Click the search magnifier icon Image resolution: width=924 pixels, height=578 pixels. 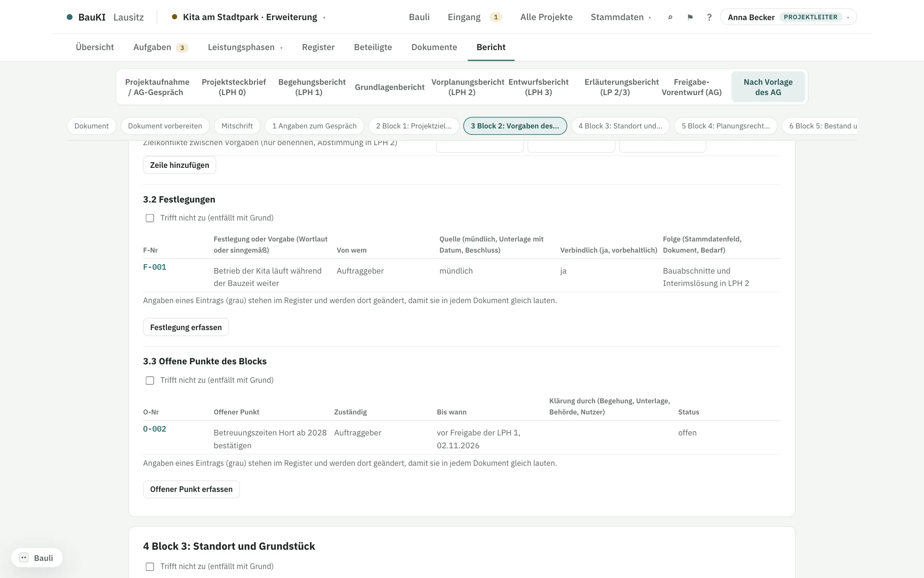tap(670, 17)
